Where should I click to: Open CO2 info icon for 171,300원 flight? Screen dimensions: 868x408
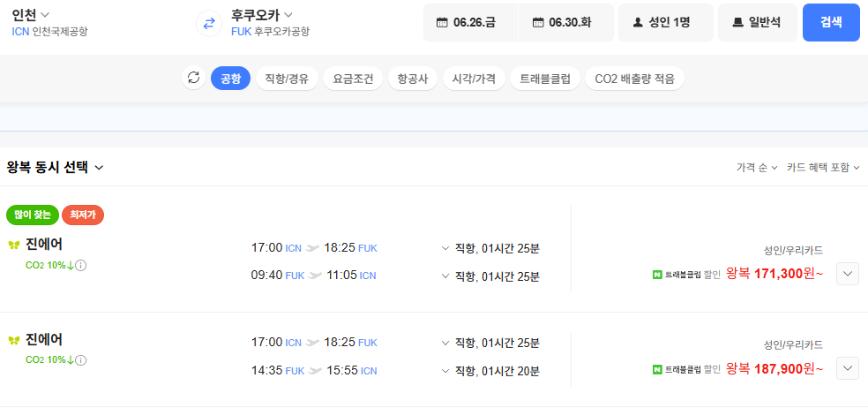tap(81, 265)
